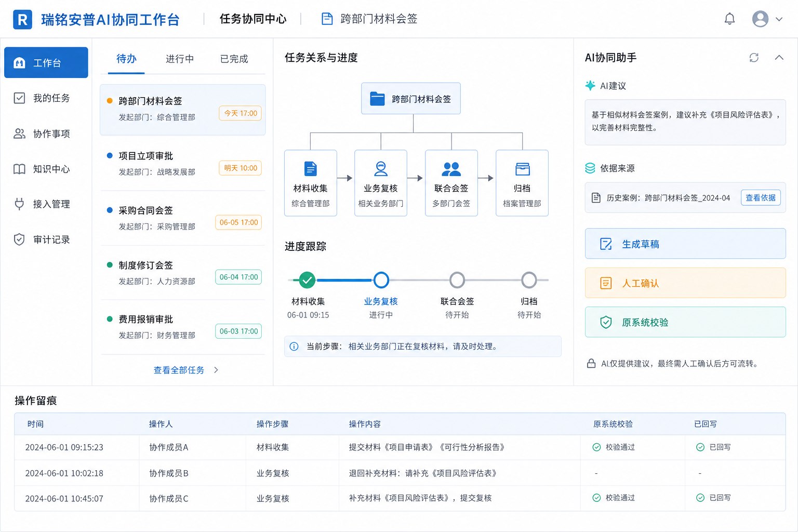Click the 操作人 column header

coord(161,424)
